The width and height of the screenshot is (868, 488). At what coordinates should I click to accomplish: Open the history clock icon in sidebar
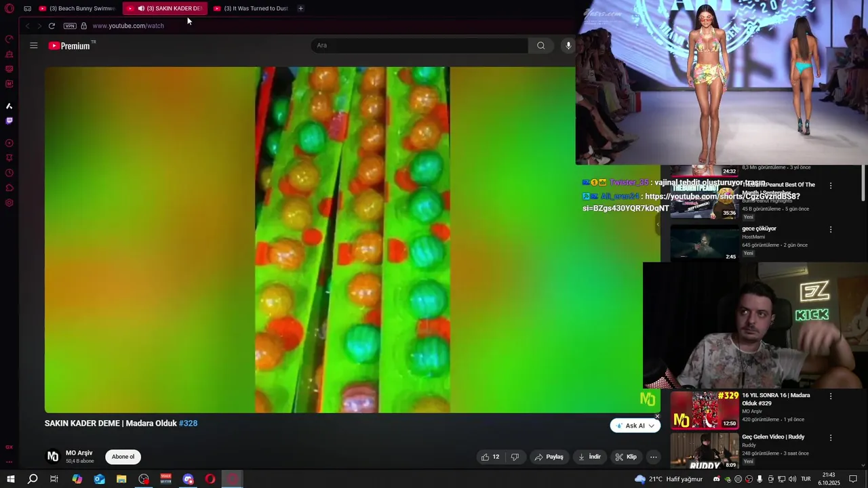(9, 173)
